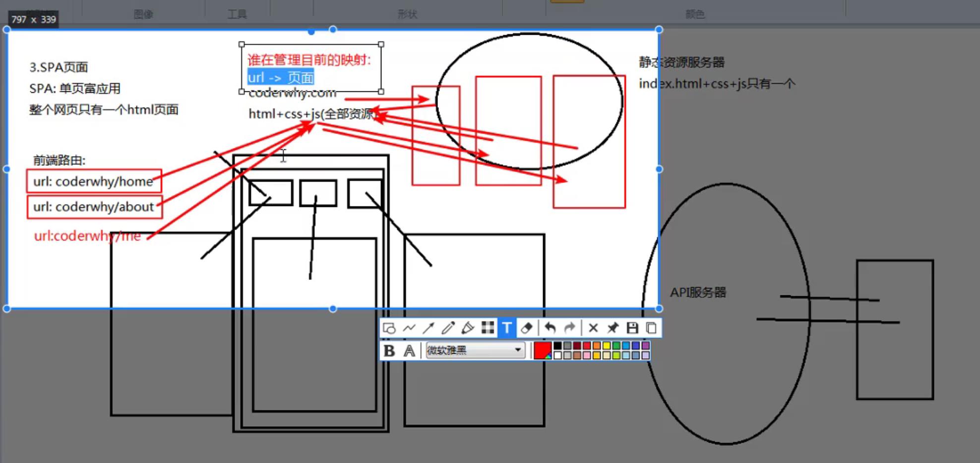Viewport: 980px width, 463px height.
Task: Pick the cream color swatch
Action: (x=607, y=355)
